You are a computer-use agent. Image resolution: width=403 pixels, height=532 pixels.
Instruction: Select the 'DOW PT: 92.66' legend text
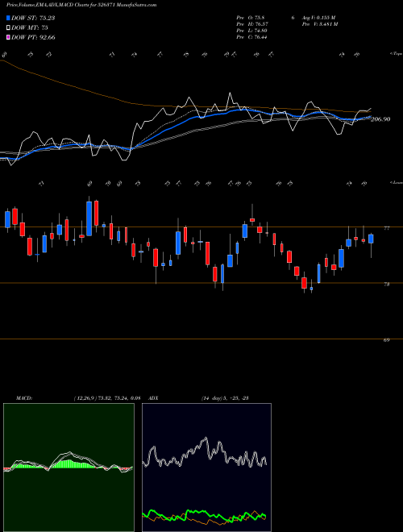click(x=33, y=37)
